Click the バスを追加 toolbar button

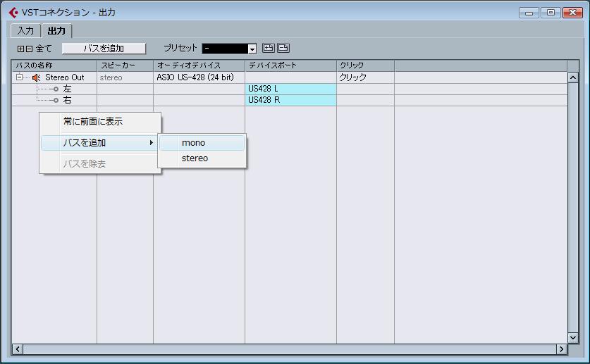coord(104,49)
